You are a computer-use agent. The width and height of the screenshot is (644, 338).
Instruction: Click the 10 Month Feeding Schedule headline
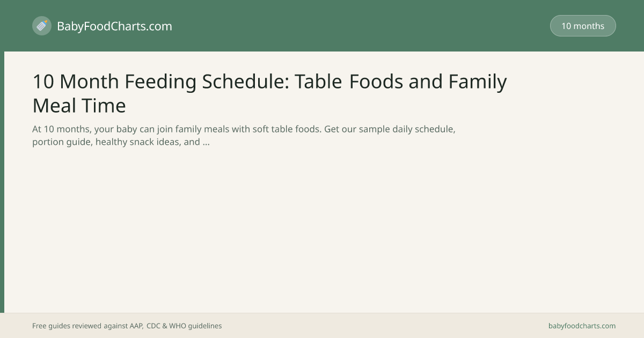(269, 93)
